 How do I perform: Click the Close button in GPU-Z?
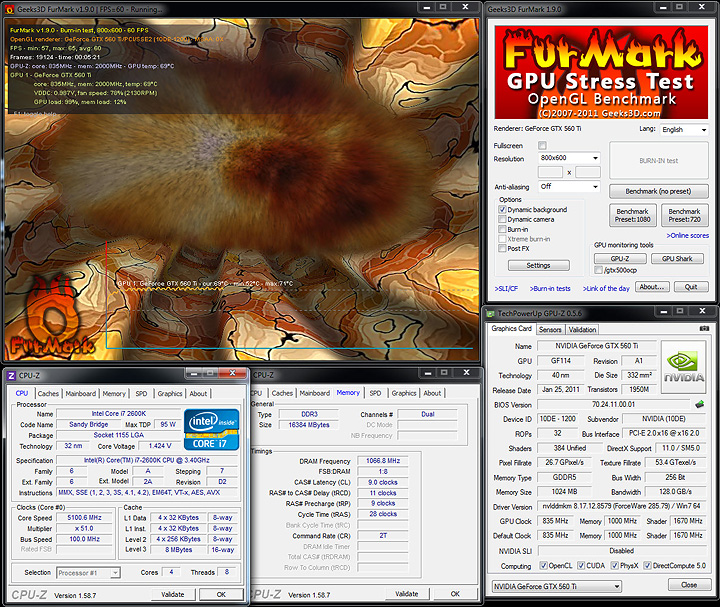689,585
